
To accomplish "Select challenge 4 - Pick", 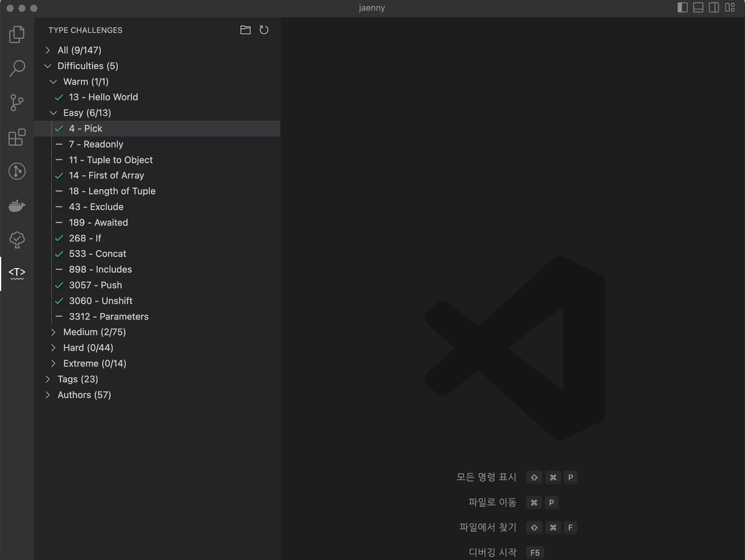I will point(157,129).
